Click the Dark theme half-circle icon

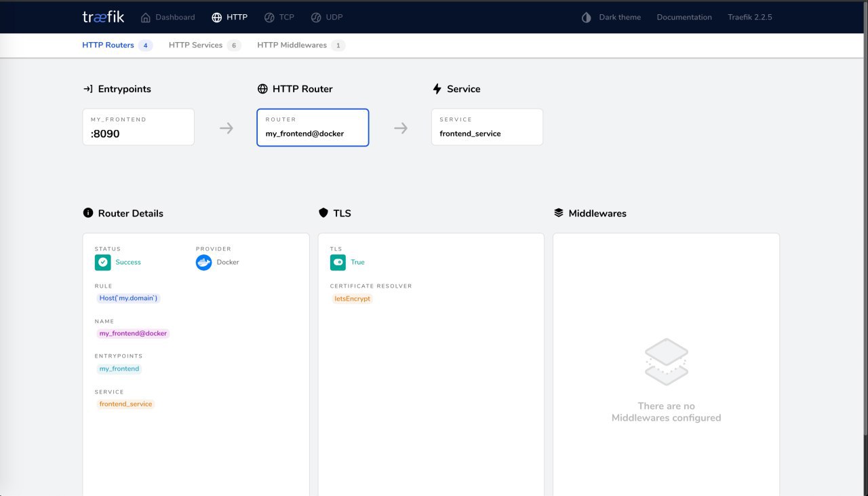[587, 18]
